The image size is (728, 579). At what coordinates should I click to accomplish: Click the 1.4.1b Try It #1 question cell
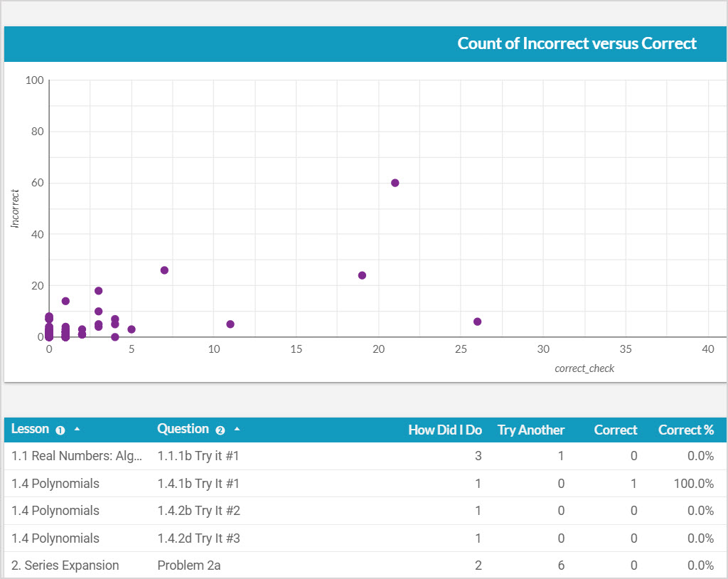(198, 484)
